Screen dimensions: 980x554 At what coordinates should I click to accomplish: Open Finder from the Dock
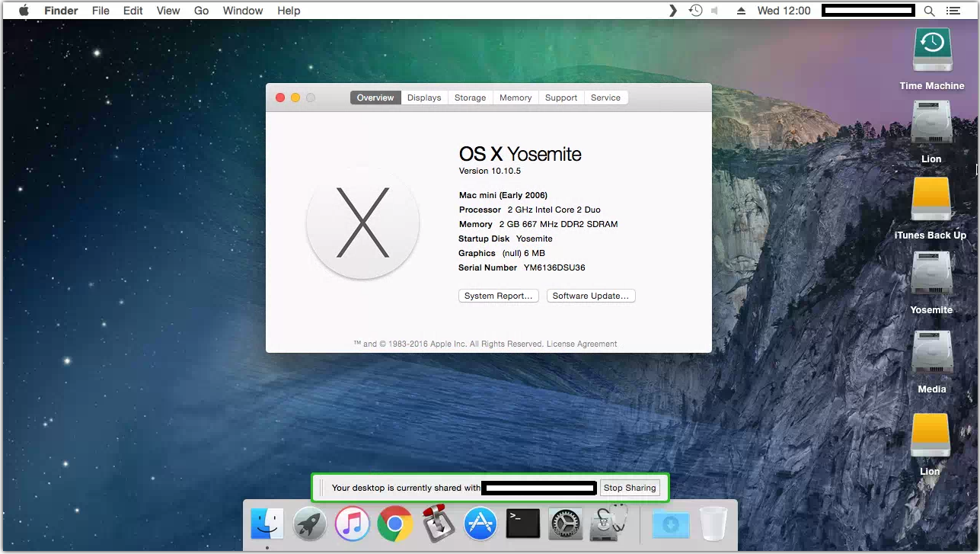point(267,524)
